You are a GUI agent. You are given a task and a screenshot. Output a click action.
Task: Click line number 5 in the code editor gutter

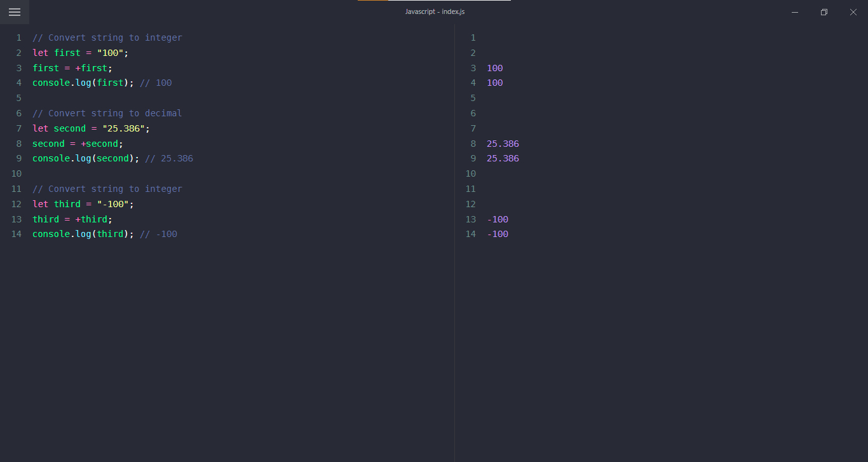click(18, 98)
